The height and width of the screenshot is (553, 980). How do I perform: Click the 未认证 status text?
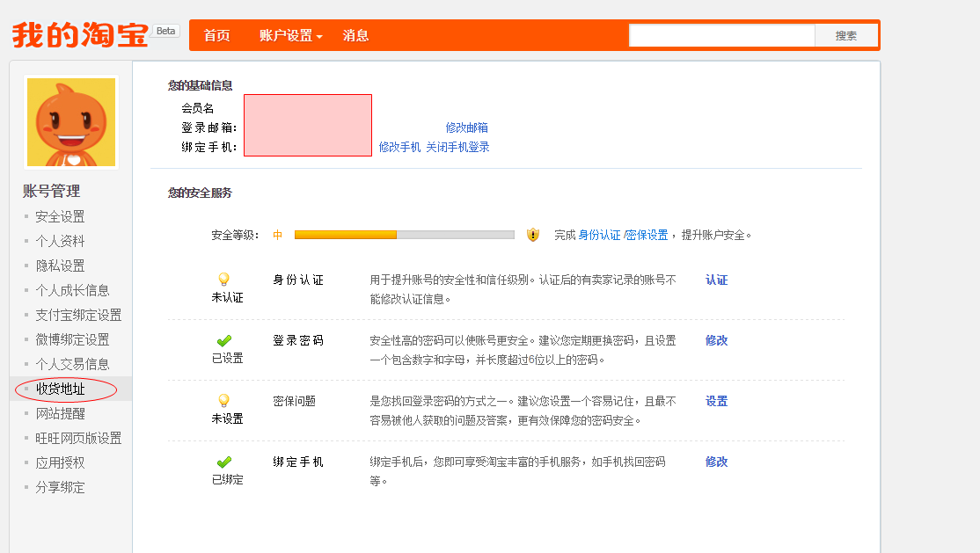227,297
